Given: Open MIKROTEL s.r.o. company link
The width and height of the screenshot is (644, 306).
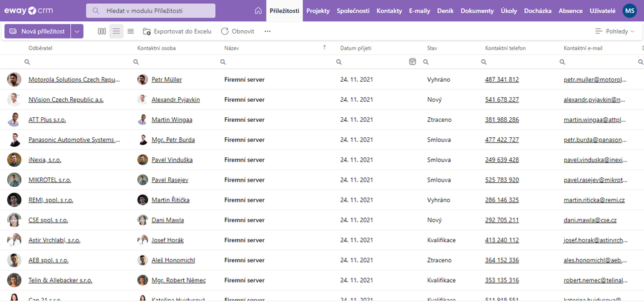Looking at the screenshot, I should (50, 180).
